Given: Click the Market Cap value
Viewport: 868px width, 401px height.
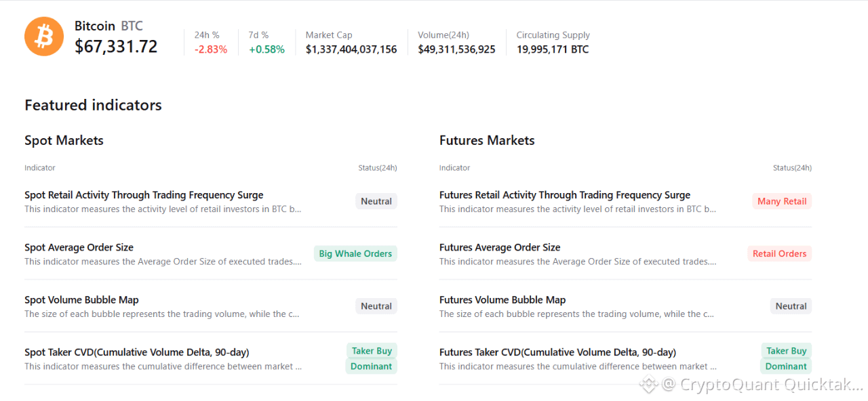Looking at the screenshot, I should [351, 49].
